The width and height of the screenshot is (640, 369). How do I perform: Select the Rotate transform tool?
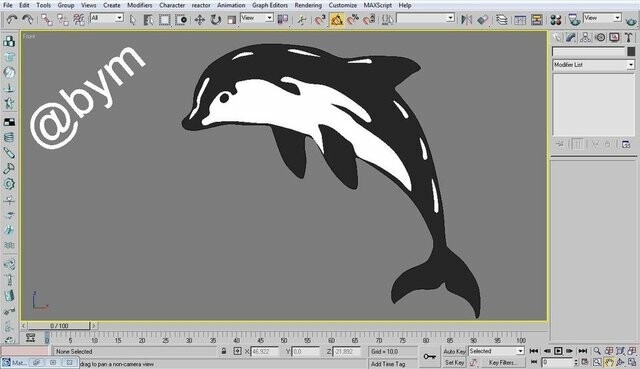coord(216,20)
